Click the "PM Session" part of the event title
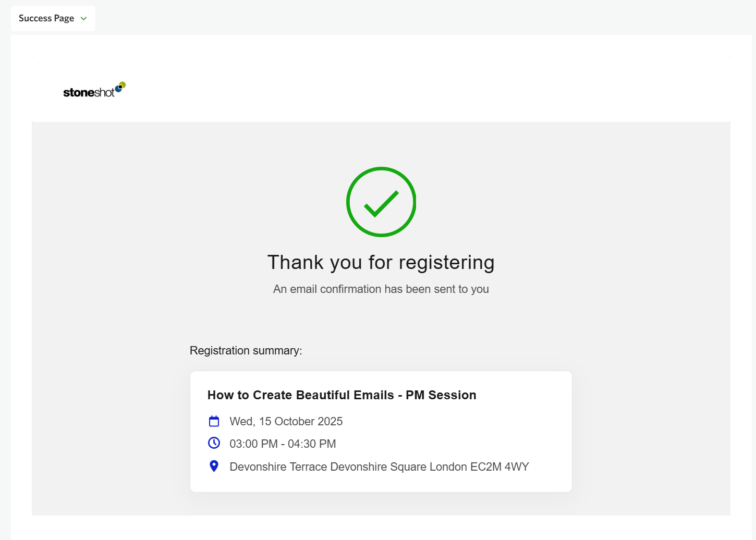Image resolution: width=756 pixels, height=540 pixels. coord(441,395)
